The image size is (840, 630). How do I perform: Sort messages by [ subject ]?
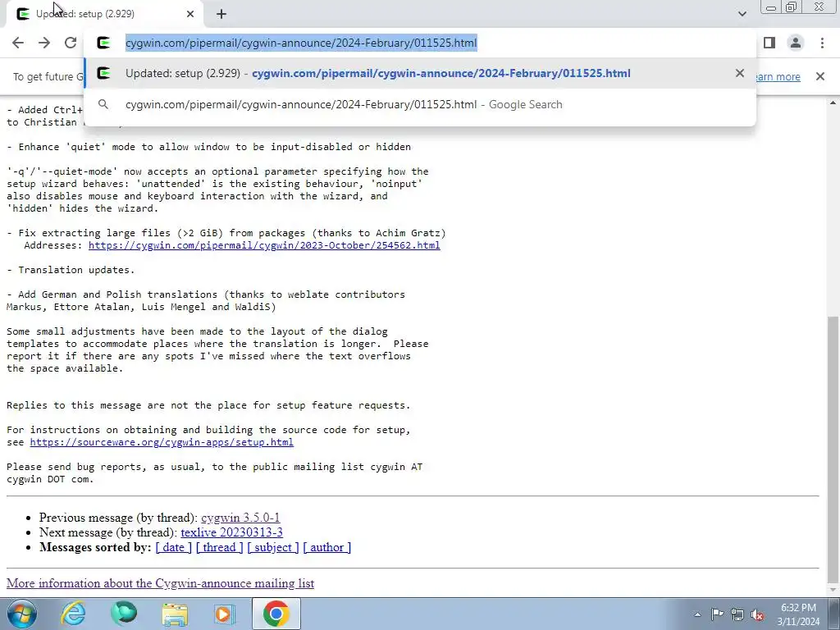[x=272, y=547]
